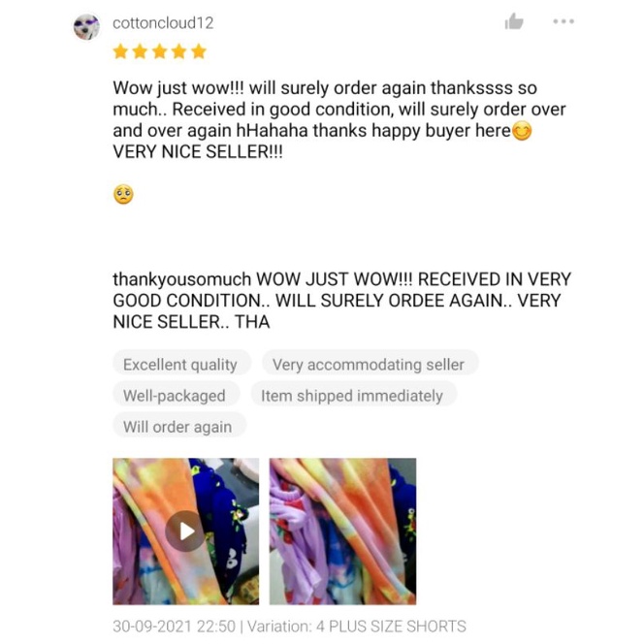Tap the pleading face emoji

pos(123,194)
